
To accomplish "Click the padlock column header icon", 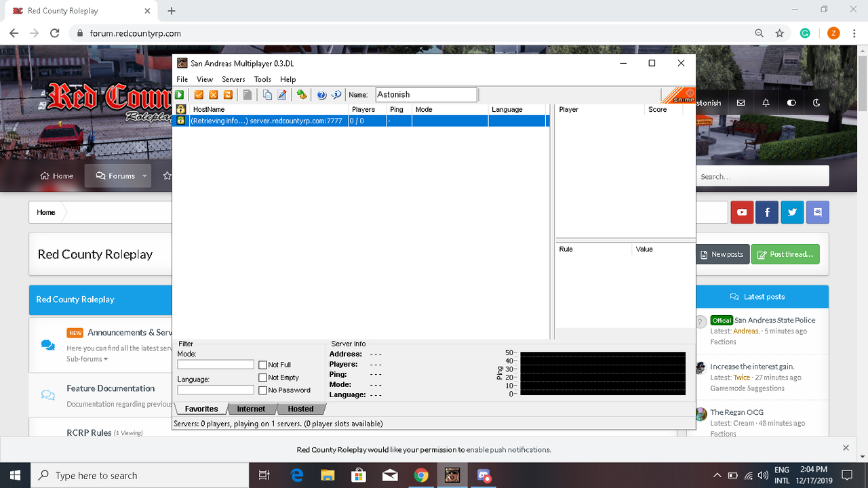I will pos(181,109).
